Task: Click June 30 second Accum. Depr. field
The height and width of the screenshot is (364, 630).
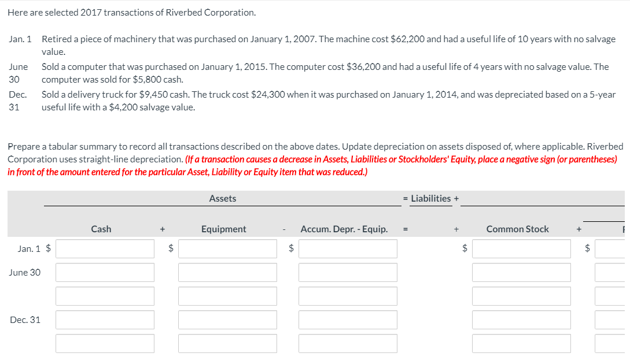Action: coord(348,296)
